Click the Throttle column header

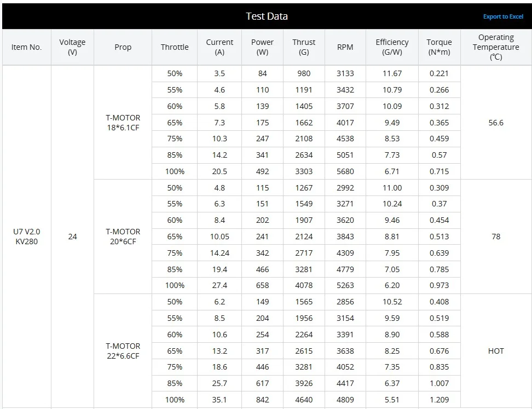175,47
